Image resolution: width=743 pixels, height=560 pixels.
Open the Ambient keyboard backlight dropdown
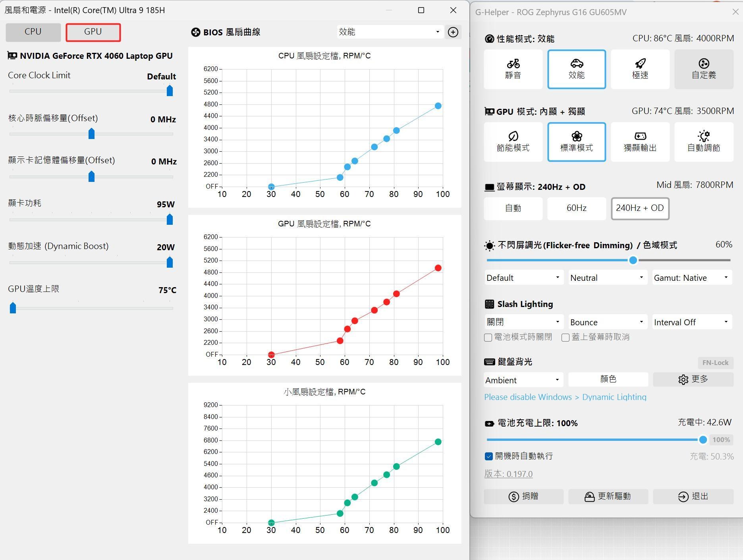coord(523,380)
